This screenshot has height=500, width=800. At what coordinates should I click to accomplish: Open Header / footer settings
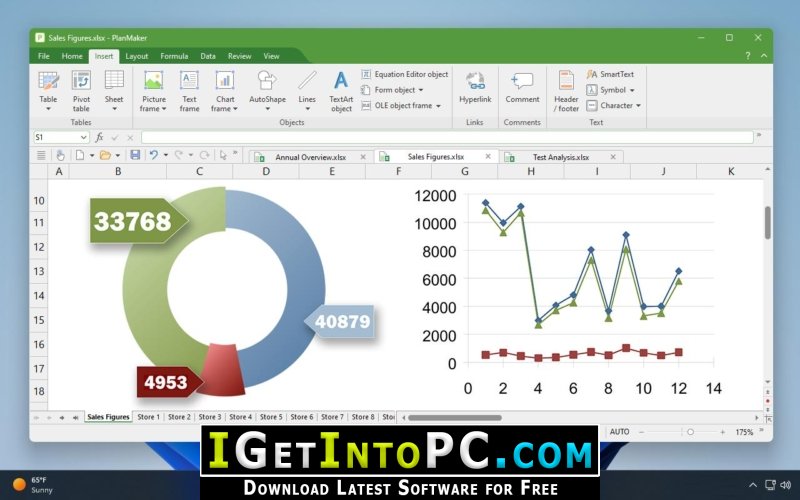pyautogui.click(x=566, y=91)
